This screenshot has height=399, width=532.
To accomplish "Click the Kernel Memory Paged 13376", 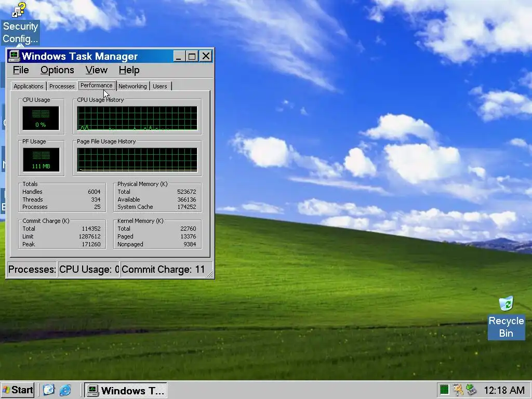I will coord(188,236).
